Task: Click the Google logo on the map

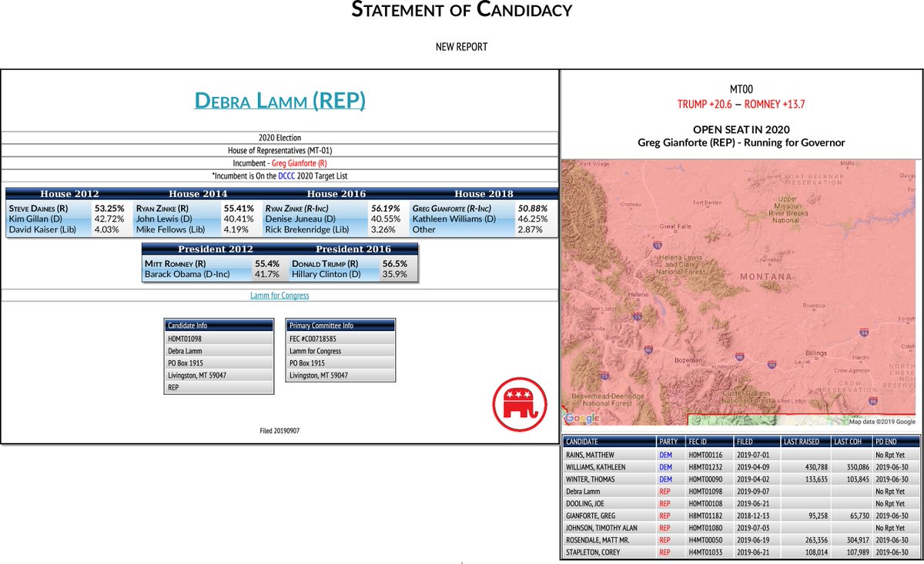Action: click(582, 419)
